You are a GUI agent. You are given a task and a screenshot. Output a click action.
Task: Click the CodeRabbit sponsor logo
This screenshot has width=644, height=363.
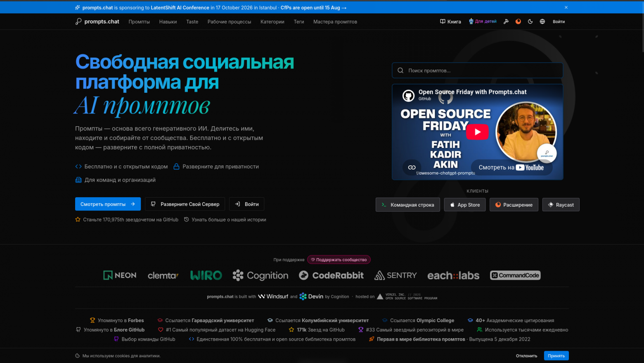[331, 275]
